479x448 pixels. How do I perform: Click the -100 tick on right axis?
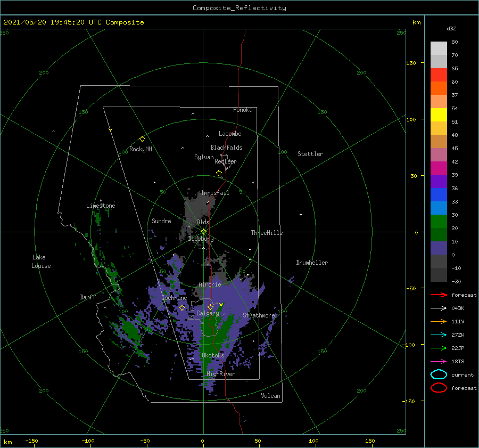[x=409, y=345]
